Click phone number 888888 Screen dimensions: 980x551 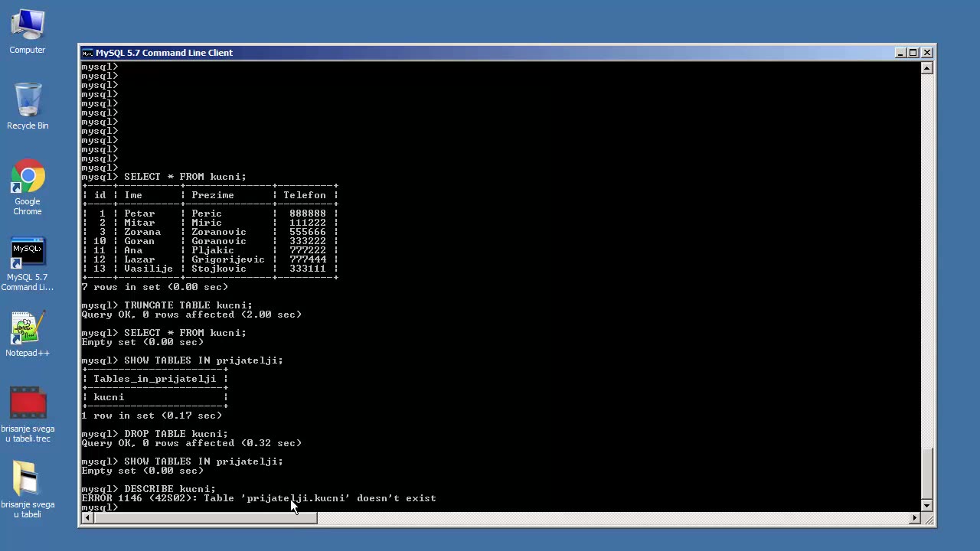click(x=308, y=214)
